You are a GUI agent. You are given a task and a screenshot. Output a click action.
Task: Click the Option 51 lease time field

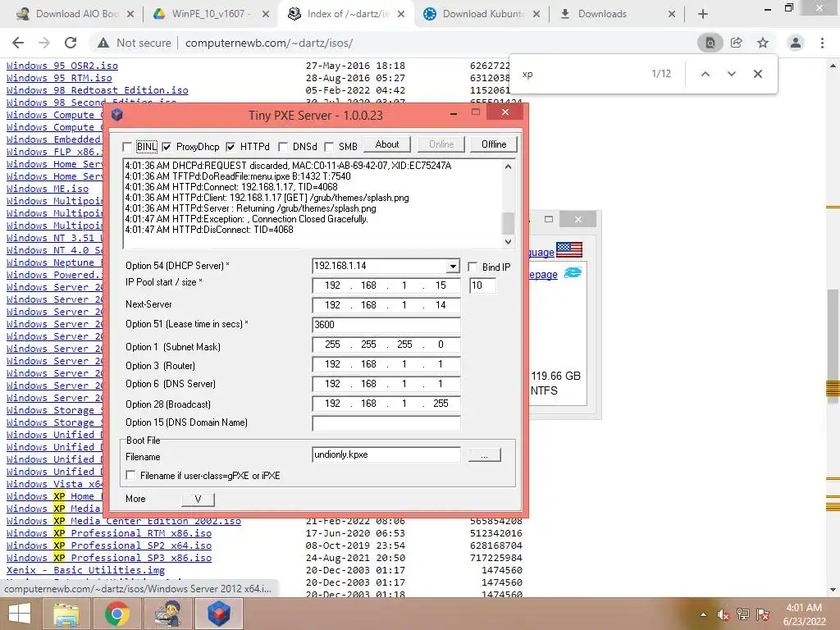[x=386, y=325]
